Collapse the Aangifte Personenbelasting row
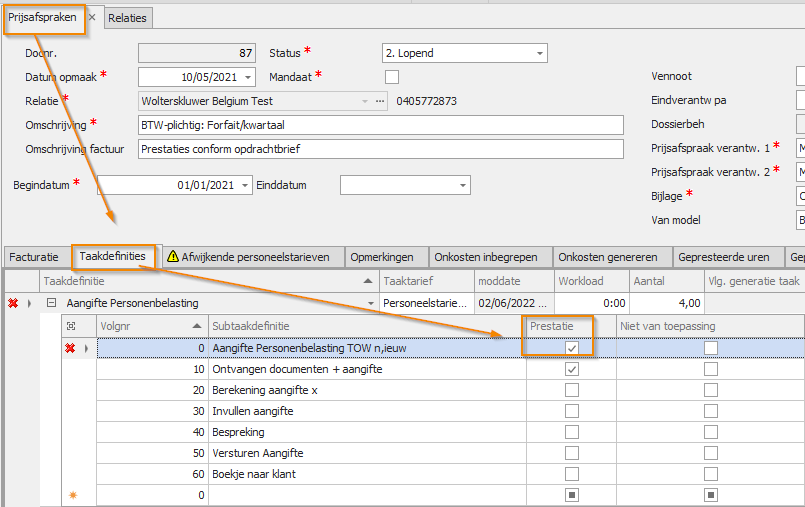The height and width of the screenshot is (507, 805). pos(51,303)
